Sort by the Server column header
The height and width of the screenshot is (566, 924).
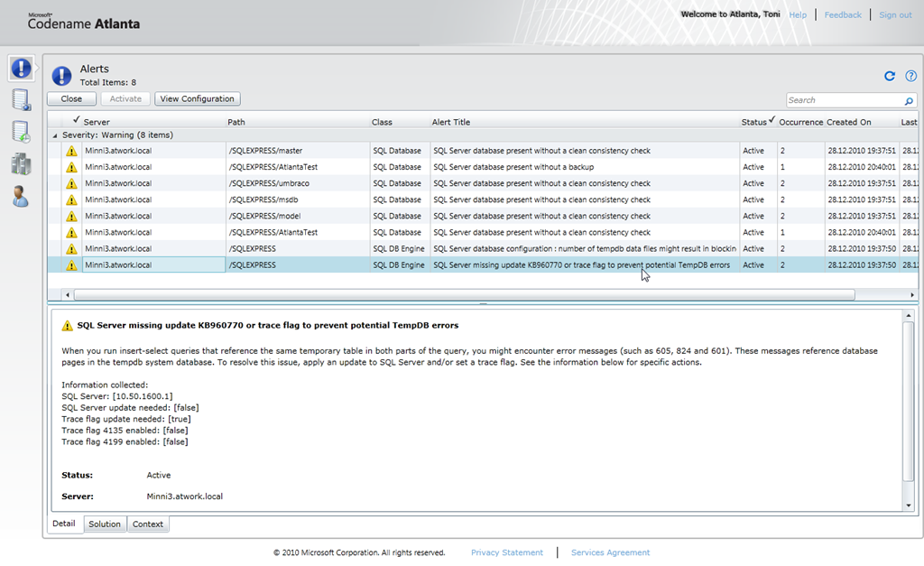pos(97,122)
